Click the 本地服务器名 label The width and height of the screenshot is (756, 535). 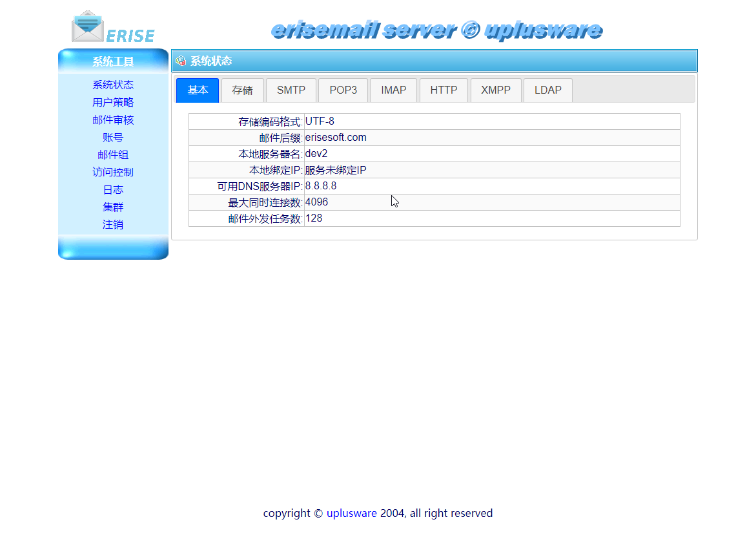point(270,154)
